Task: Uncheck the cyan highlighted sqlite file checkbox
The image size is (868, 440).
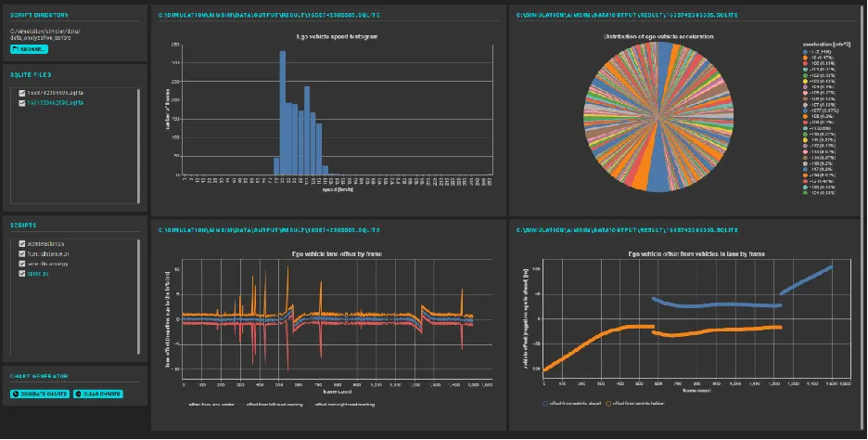Action: (x=21, y=103)
